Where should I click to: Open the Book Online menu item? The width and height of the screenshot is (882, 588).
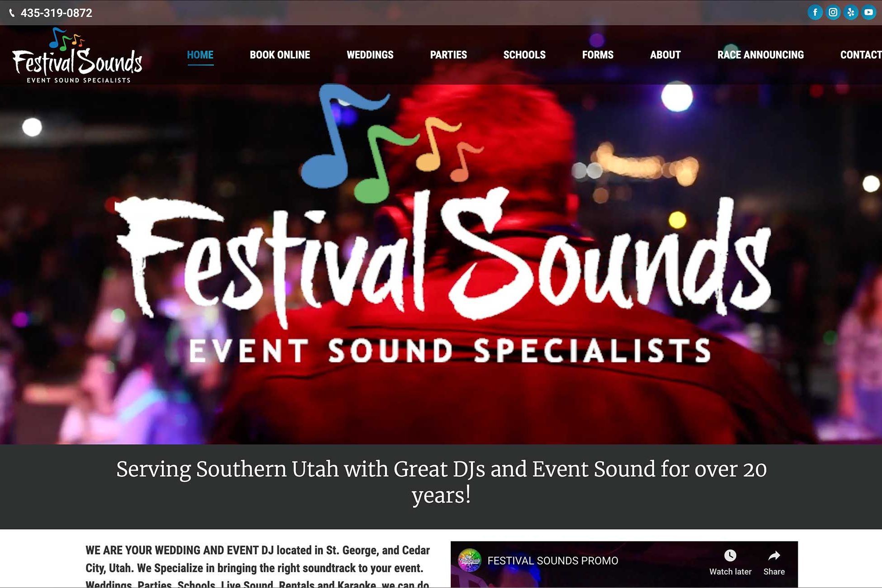coord(280,55)
